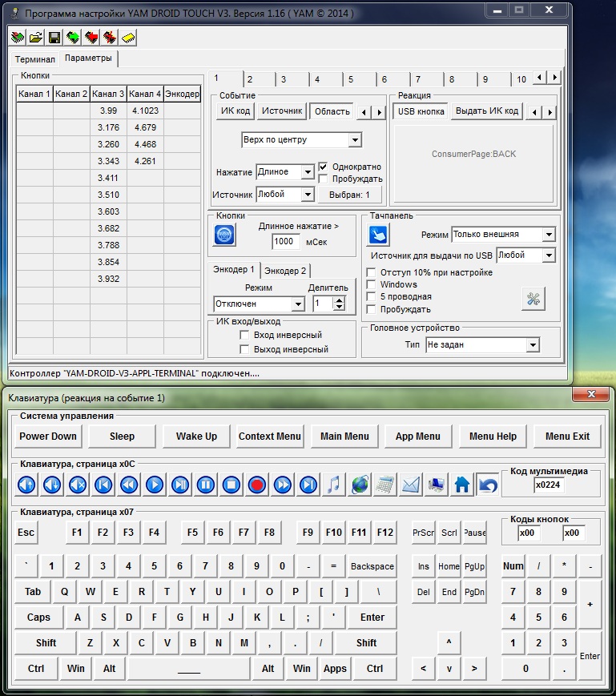Click the blue home multimedia icon
Viewport: 616px width, 696px height.
coord(462,484)
